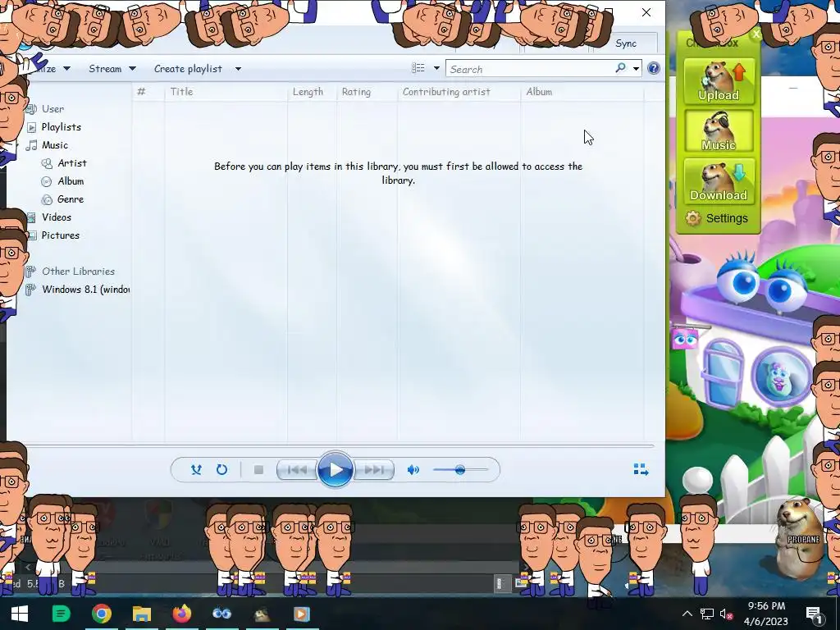Open the Pictures library
This screenshot has width=840, height=630.
coord(61,235)
